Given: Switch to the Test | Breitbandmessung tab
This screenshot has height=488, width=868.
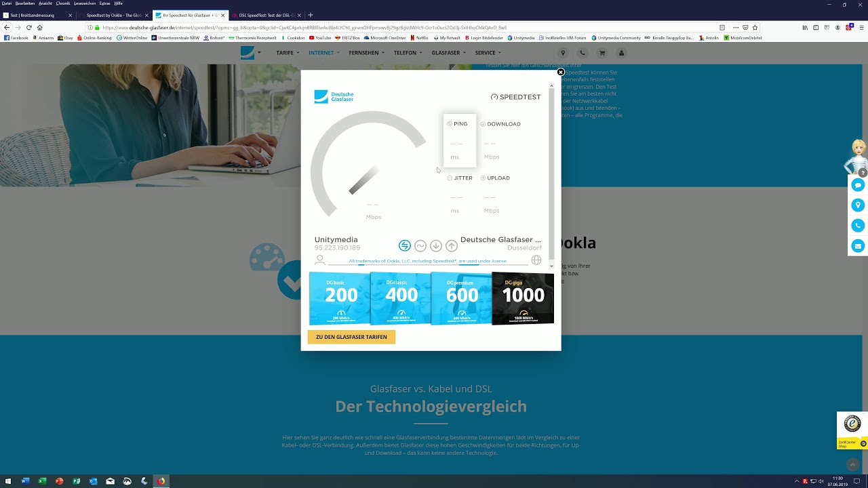Looking at the screenshot, I should 37,15.
